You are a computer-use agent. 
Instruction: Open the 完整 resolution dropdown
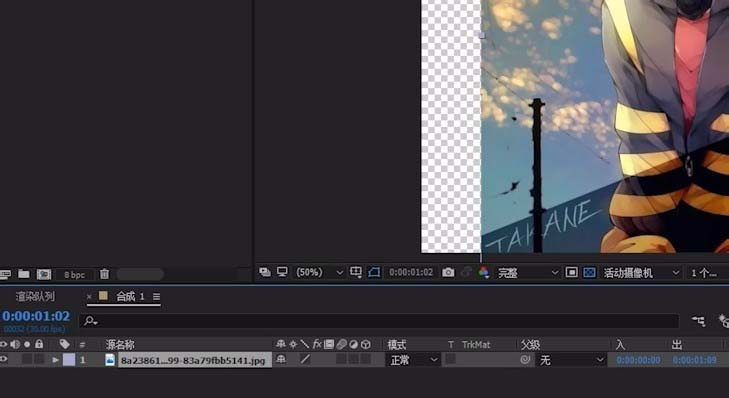coord(528,273)
